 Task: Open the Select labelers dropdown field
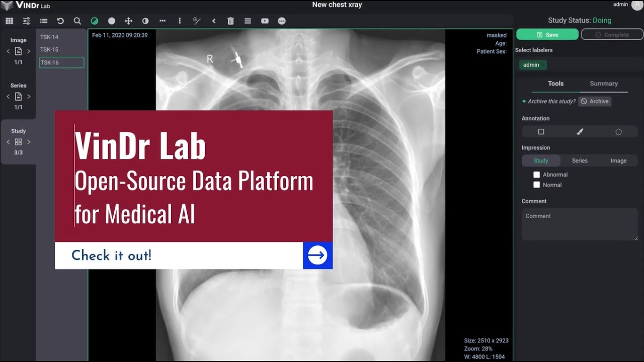tap(579, 65)
